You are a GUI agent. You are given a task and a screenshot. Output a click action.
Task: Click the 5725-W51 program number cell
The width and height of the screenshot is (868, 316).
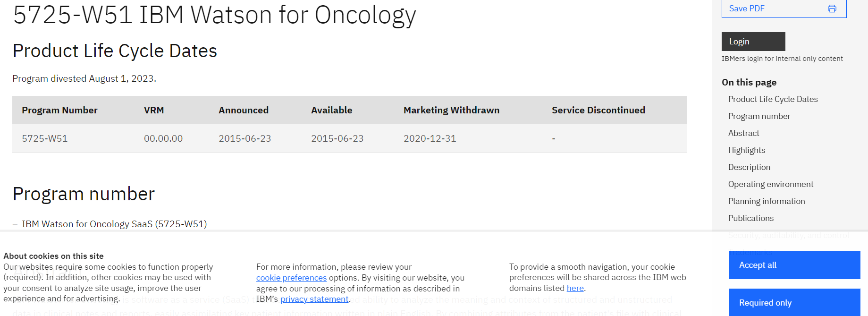click(x=45, y=138)
